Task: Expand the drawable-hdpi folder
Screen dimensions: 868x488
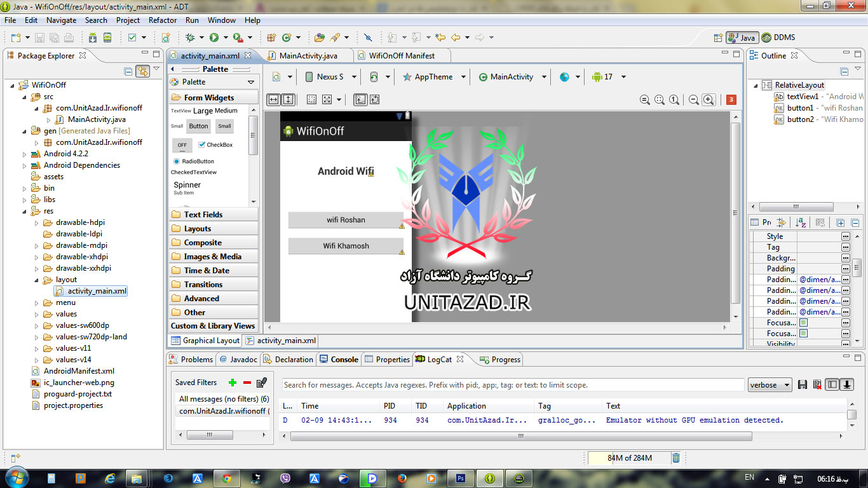Action: click(37, 222)
